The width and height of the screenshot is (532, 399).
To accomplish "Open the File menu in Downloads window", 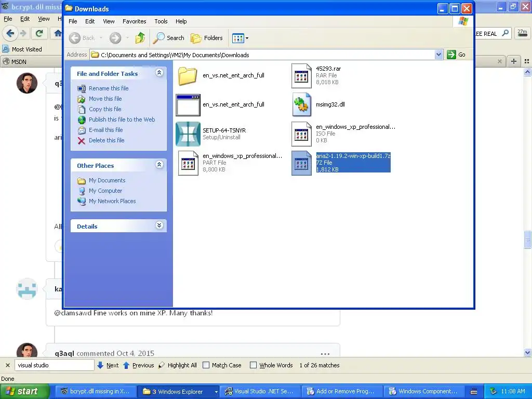I will click(x=73, y=21).
